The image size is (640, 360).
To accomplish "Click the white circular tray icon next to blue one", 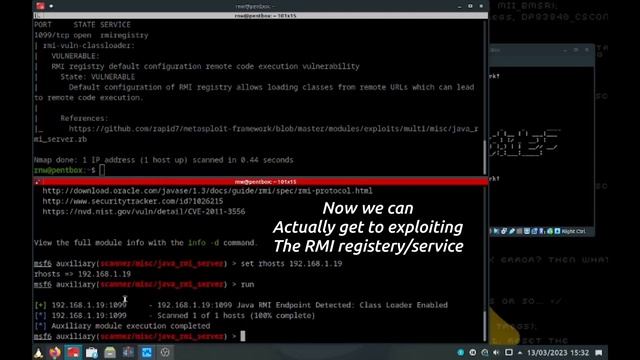I will tap(473, 352).
